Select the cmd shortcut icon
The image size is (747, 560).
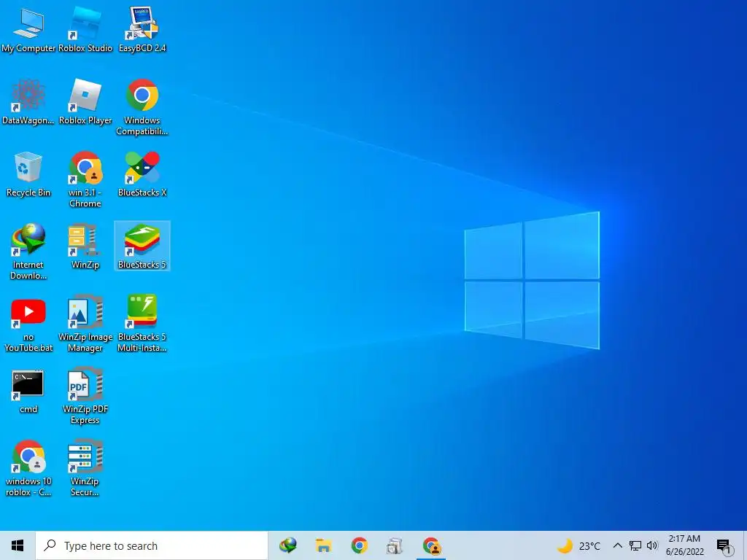28,392
